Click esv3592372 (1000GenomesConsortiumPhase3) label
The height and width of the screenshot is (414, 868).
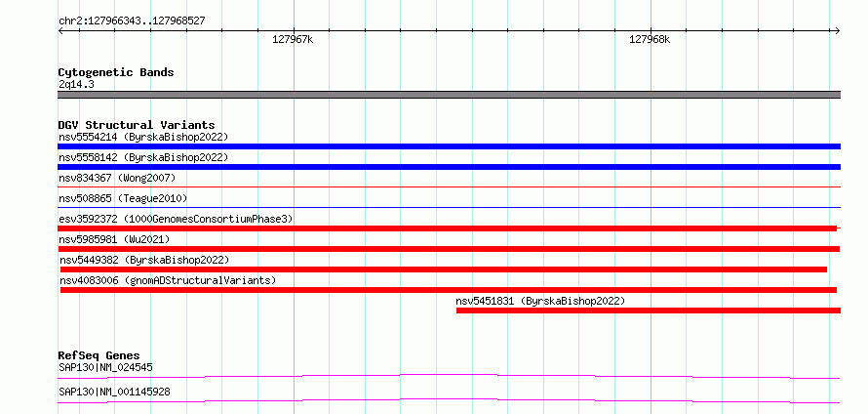tap(176, 219)
